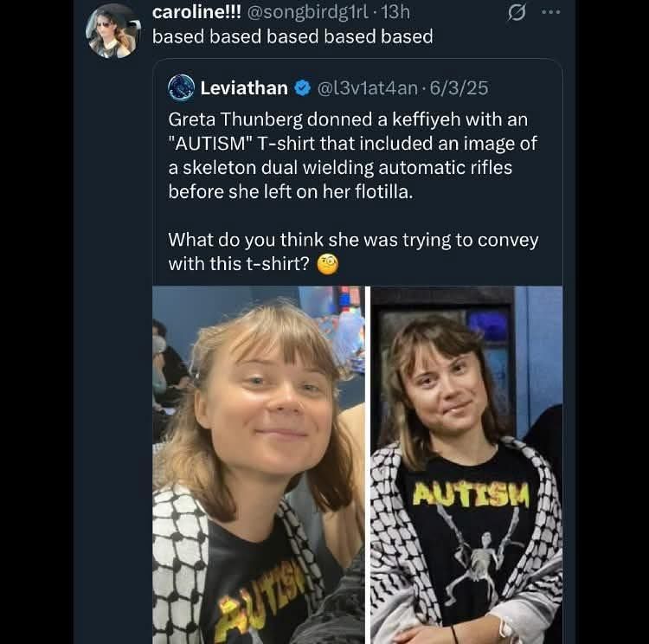Select the quoted text about the keffiyeh

coord(348,155)
